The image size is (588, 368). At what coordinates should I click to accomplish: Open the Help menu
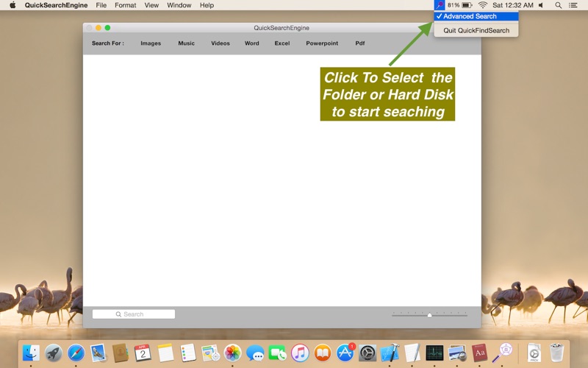coord(207,5)
